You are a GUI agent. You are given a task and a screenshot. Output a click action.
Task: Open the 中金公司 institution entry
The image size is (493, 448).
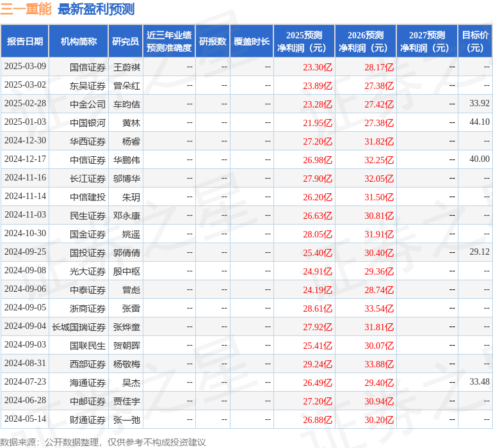click(88, 104)
